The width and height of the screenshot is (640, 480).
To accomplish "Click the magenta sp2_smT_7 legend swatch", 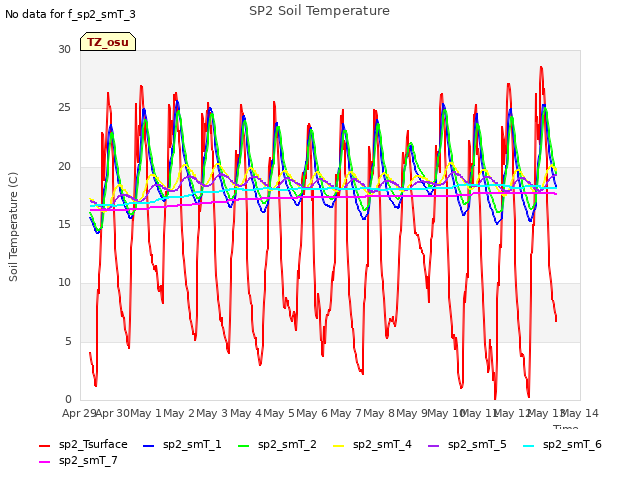I will point(44,462).
